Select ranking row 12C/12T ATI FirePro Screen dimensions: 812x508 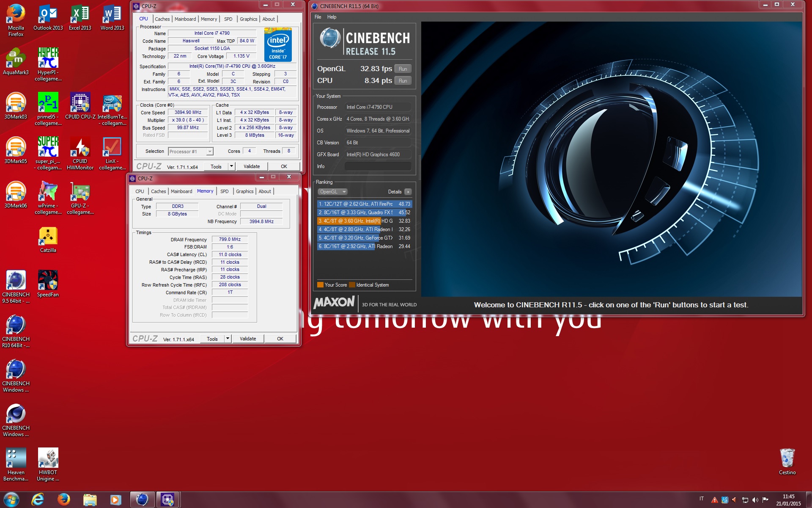pyautogui.click(x=364, y=204)
